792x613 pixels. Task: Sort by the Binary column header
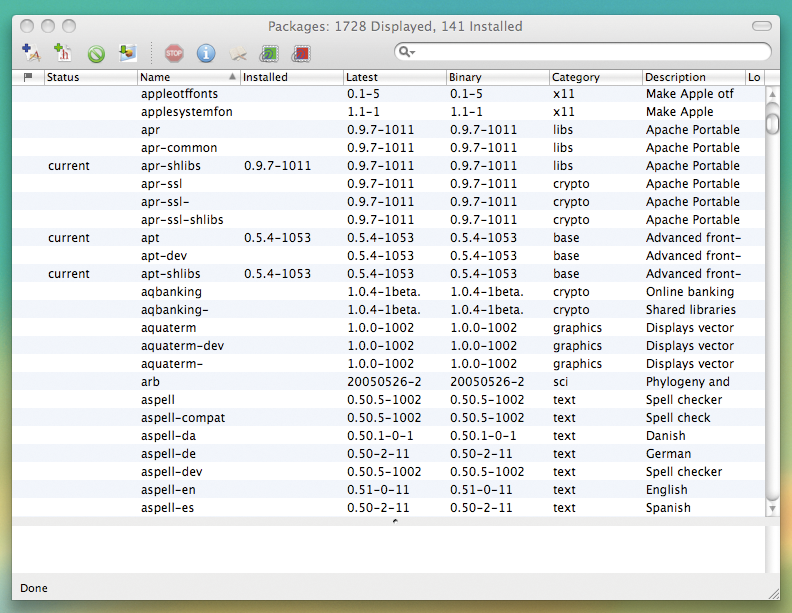(498, 77)
